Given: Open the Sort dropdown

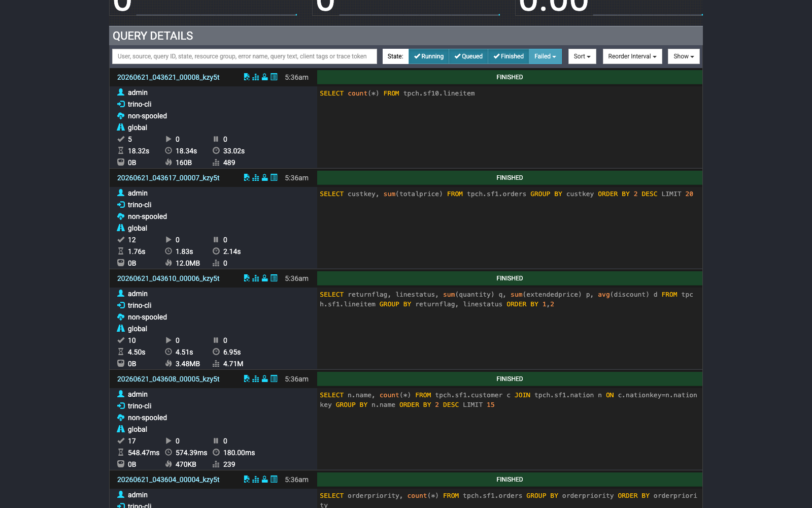Looking at the screenshot, I should [x=582, y=56].
